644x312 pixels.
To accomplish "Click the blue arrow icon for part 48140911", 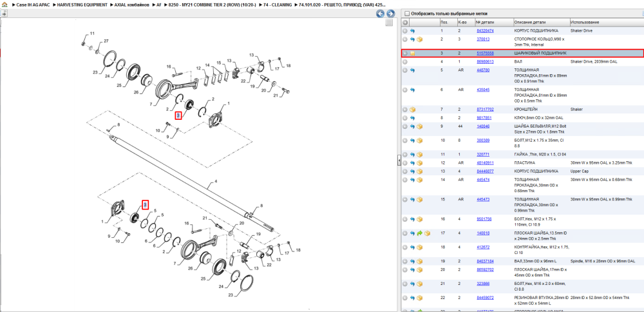I will [x=412, y=163].
